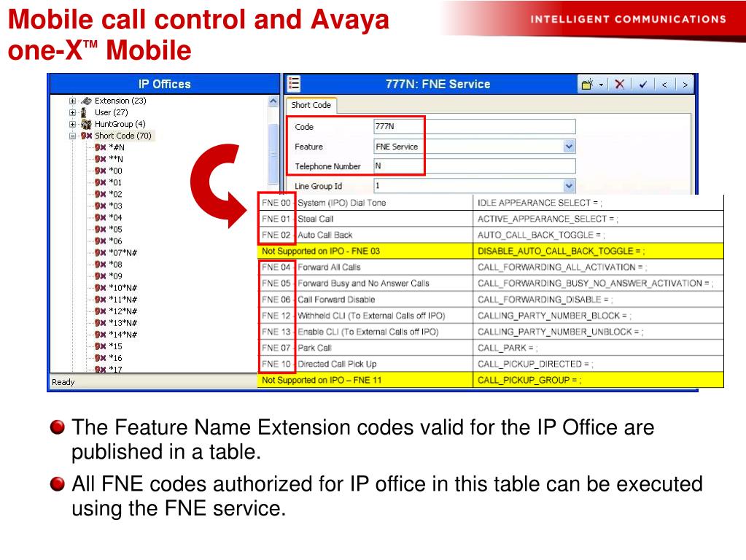Click the Extension phone icon in tree
This screenshot has width=746, height=560.
coord(86,101)
